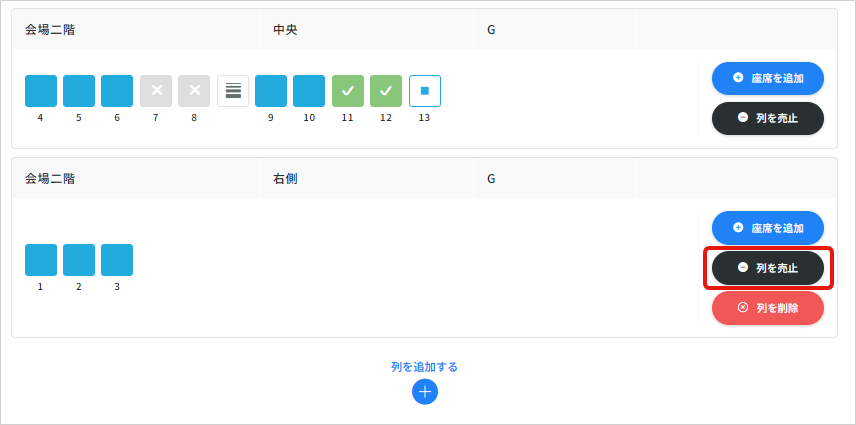Select the green checked seat 12
The height and width of the screenshot is (425, 856).
386,91
